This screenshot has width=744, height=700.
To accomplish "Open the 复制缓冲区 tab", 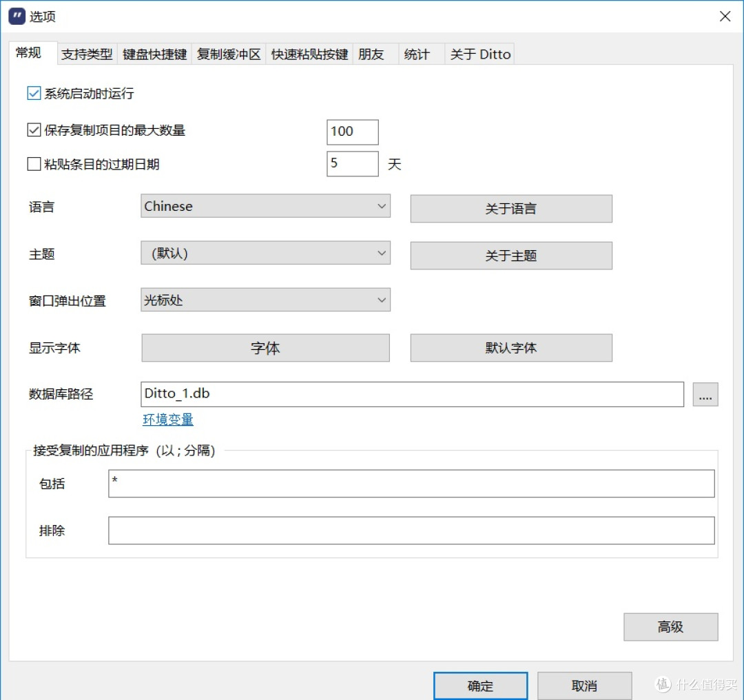I will (229, 54).
